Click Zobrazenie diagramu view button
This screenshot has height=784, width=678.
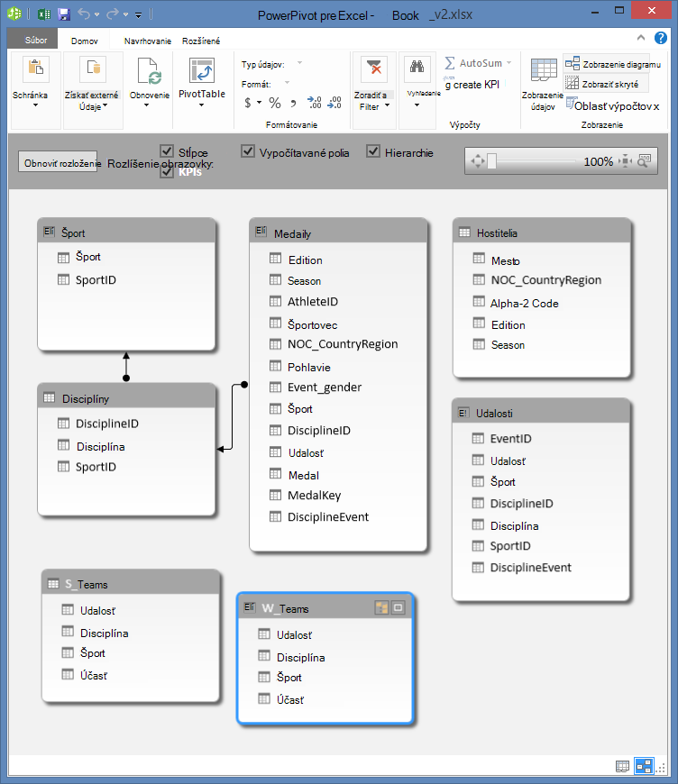point(613,64)
